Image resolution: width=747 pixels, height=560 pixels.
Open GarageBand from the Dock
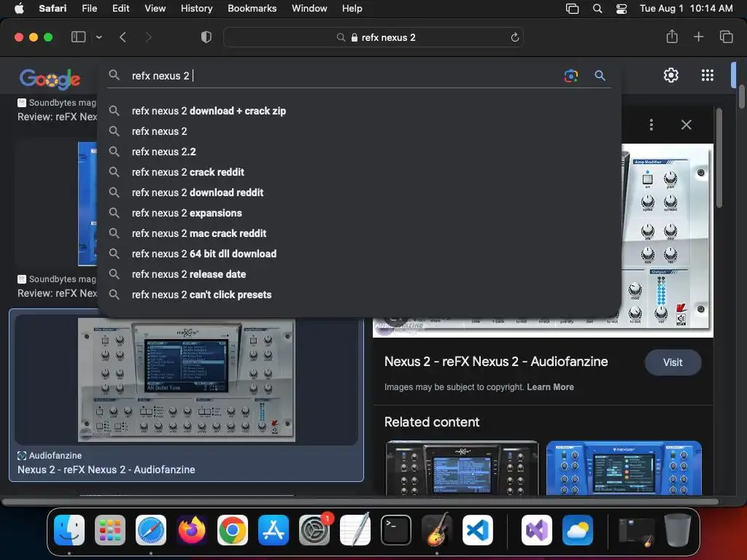click(437, 529)
